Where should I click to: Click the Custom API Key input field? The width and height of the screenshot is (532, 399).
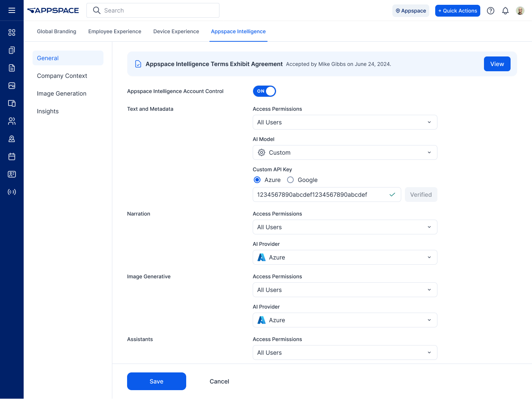click(327, 195)
